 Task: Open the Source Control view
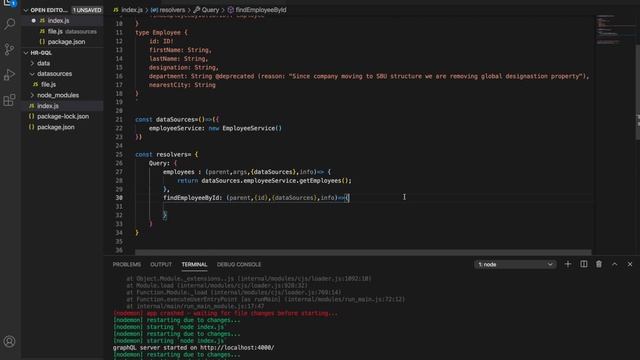(9, 49)
